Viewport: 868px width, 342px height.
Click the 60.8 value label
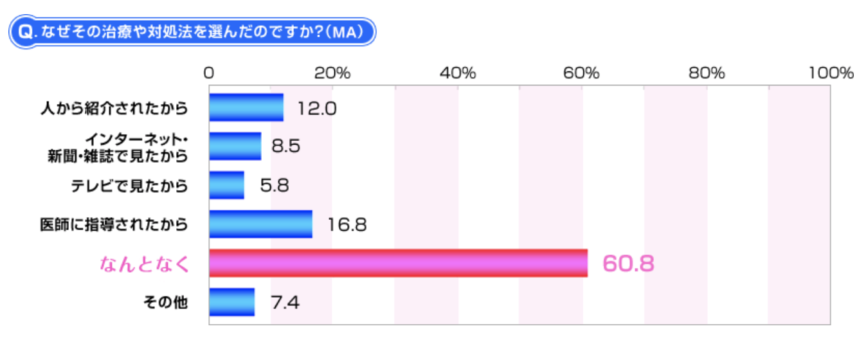click(x=628, y=264)
